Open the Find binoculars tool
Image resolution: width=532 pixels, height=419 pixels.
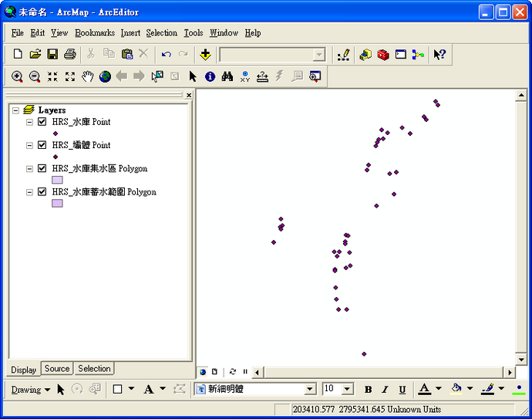[227, 76]
